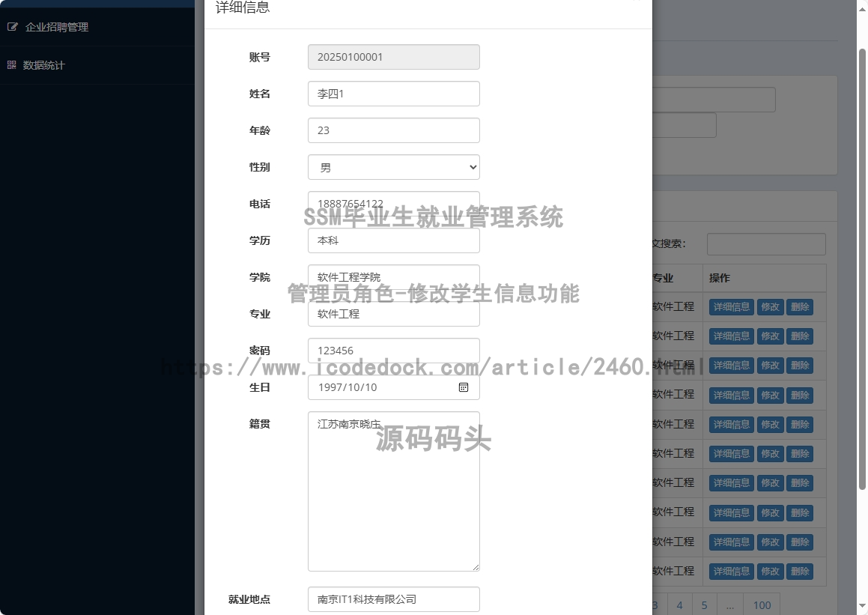This screenshot has width=868, height=615.
Task: Click the 生日 label
Action: [260, 387]
